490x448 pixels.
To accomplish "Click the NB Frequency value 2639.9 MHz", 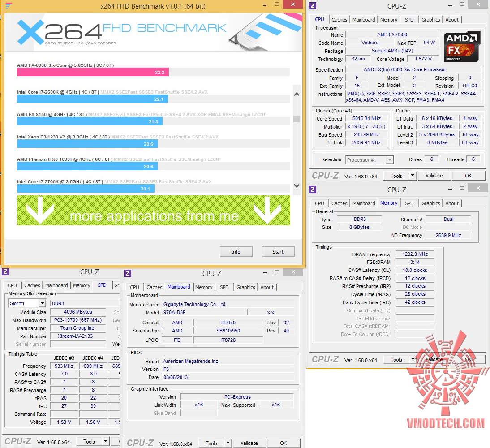I will (x=448, y=235).
